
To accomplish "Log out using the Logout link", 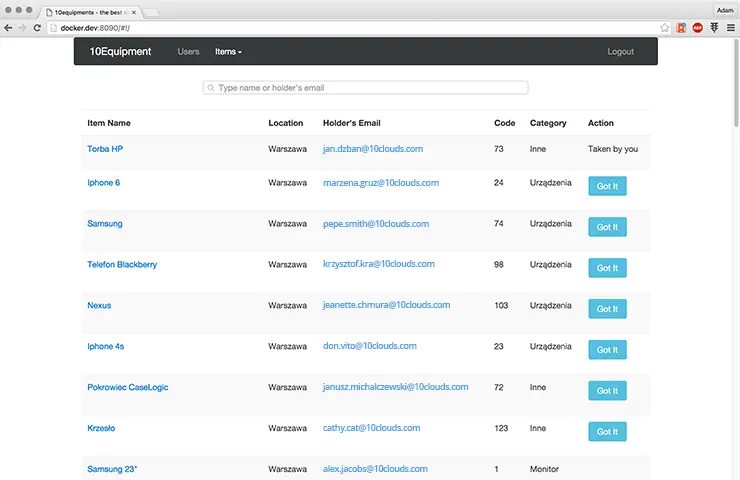I will point(620,52).
